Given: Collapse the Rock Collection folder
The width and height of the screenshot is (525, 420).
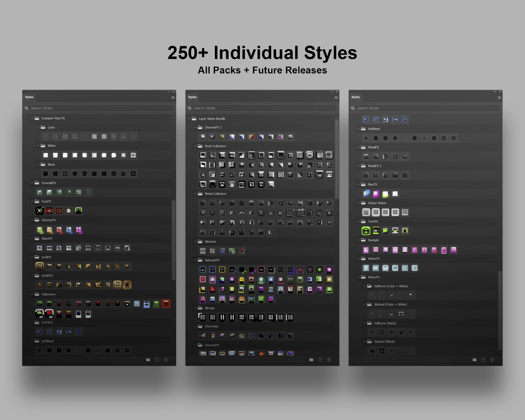Looking at the screenshot, I should 195,146.
